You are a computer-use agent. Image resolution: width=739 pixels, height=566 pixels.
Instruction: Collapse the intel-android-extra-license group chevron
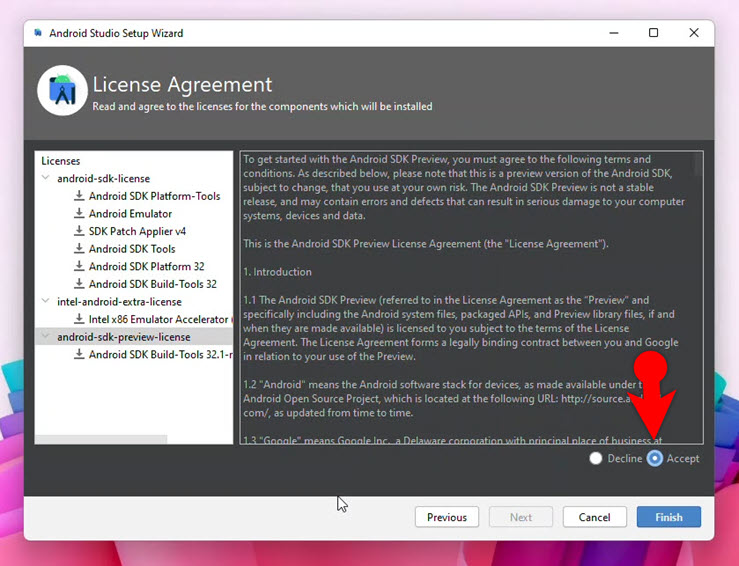[46, 301]
